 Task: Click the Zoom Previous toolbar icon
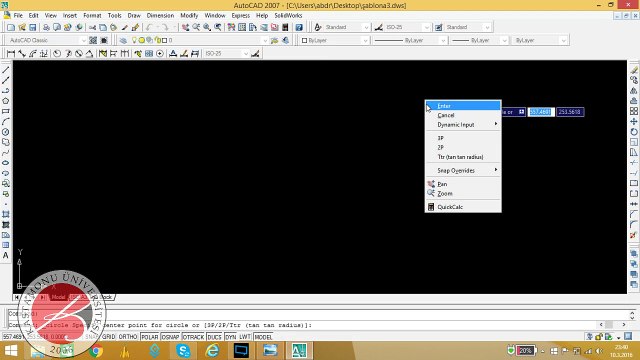click(x=218, y=27)
